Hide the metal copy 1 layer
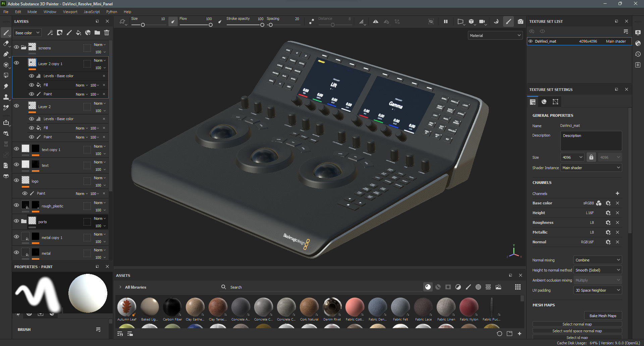Image resolution: width=644 pixels, height=346 pixels. (16, 237)
